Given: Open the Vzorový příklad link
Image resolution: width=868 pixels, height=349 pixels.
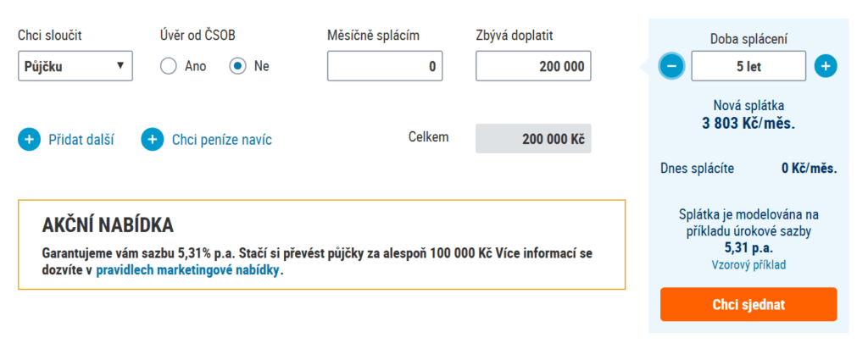Looking at the screenshot, I should pyautogui.click(x=748, y=265).
